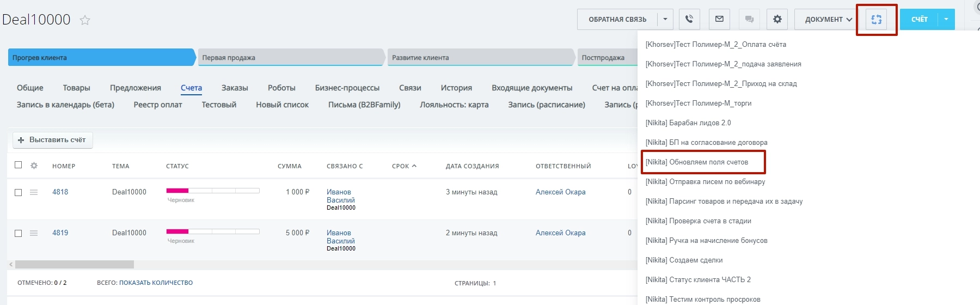
Task: Click the Выставить счёт button
Action: tap(52, 140)
